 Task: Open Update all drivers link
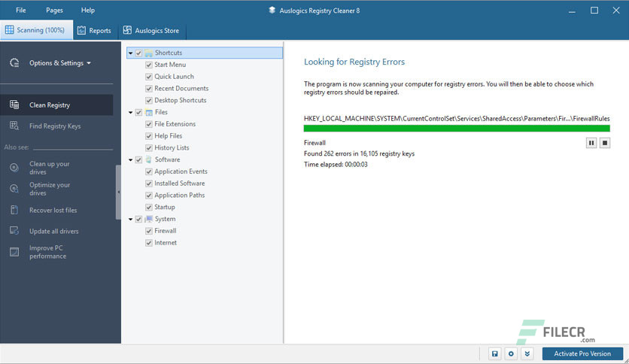point(53,232)
